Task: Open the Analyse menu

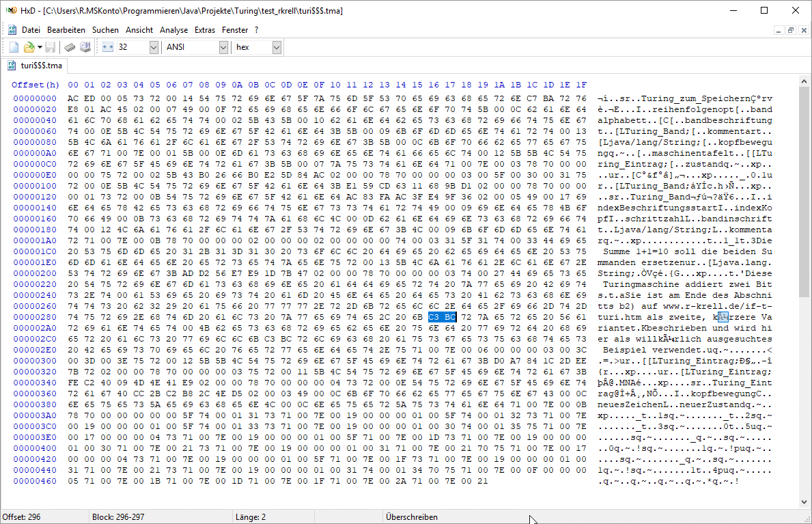Action: point(174,30)
